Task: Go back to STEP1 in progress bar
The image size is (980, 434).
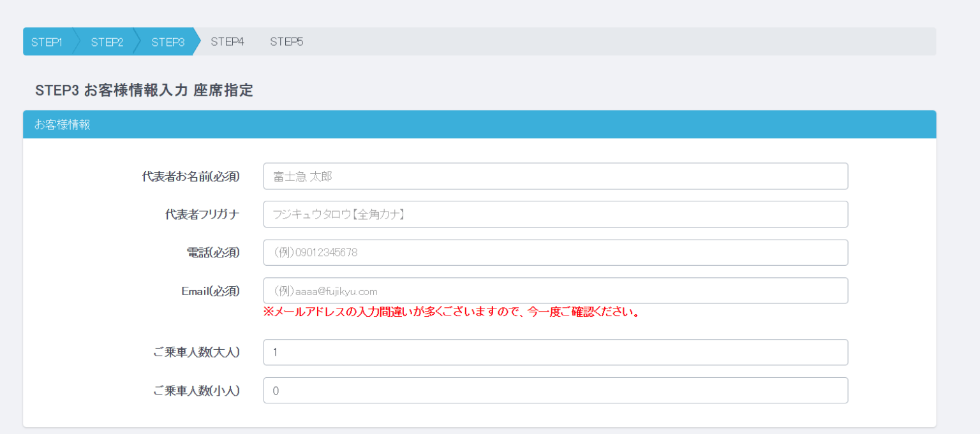Action: [47, 42]
